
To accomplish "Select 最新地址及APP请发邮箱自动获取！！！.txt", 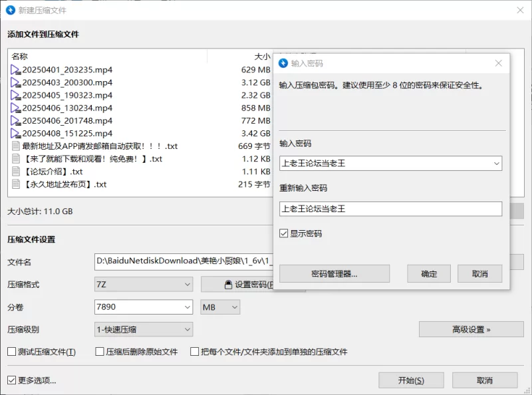I will coord(100,146).
